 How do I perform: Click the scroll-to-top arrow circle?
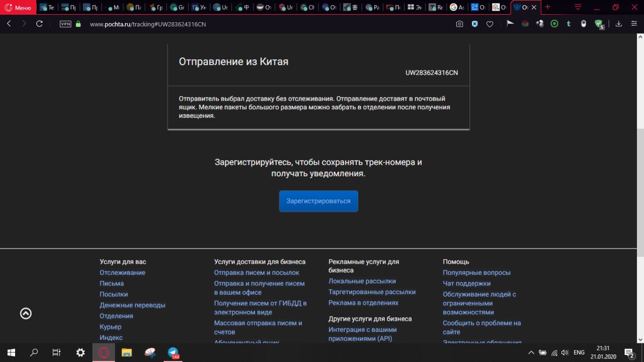pyautogui.click(x=26, y=313)
